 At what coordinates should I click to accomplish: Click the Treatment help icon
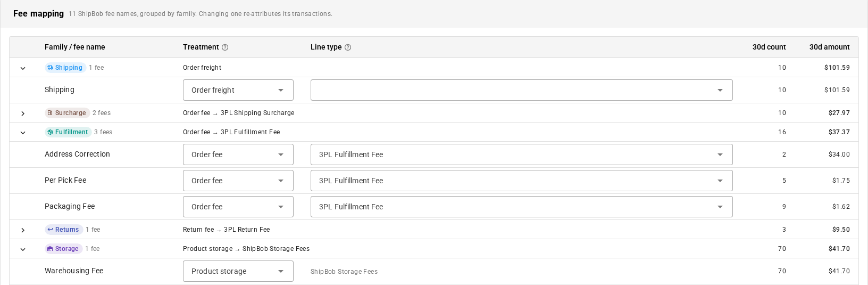pyautogui.click(x=225, y=47)
